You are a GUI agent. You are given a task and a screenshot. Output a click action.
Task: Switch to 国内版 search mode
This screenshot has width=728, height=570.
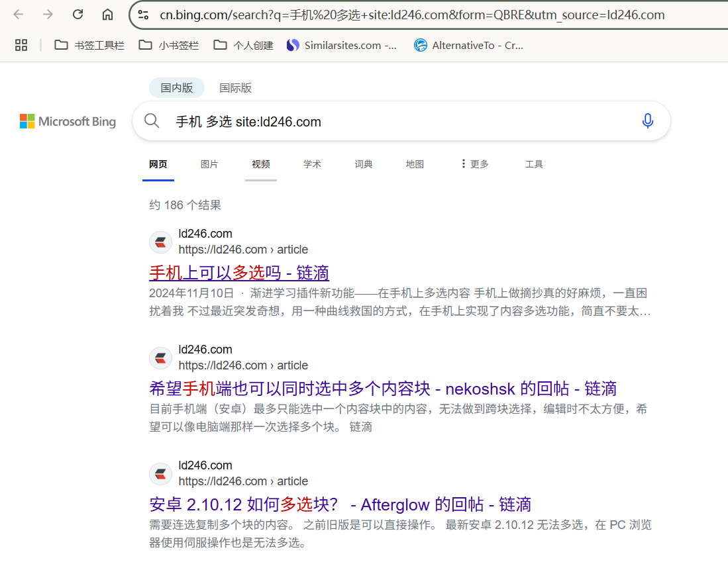[176, 88]
